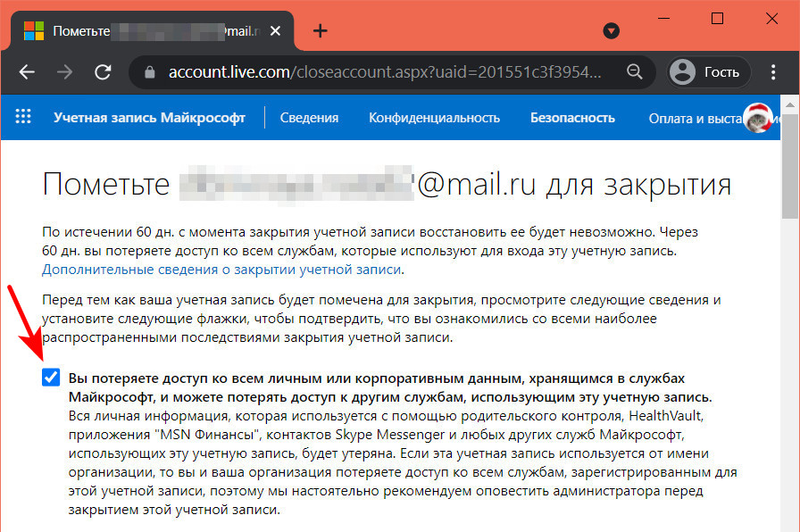The width and height of the screenshot is (800, 532).
Task: Click the address bar URL field
Action: coord(384,72)
